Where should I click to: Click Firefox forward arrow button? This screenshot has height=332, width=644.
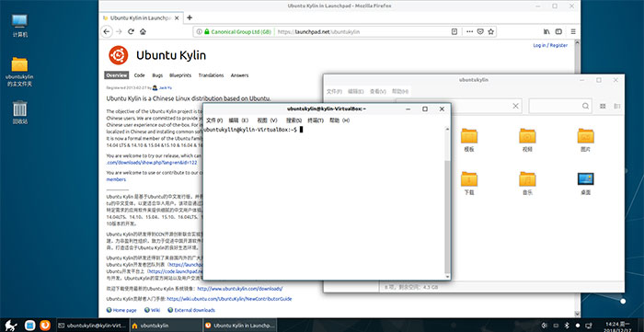(x=119, y=31)
